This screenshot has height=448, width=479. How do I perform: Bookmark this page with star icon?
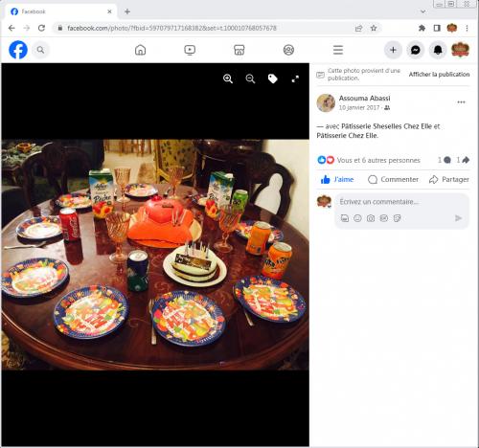coord(374,28)
